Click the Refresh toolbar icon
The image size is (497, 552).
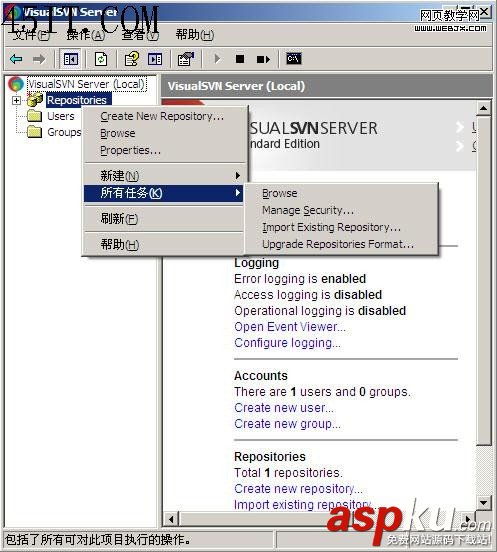pyautogui.click(x=101, y=59)
